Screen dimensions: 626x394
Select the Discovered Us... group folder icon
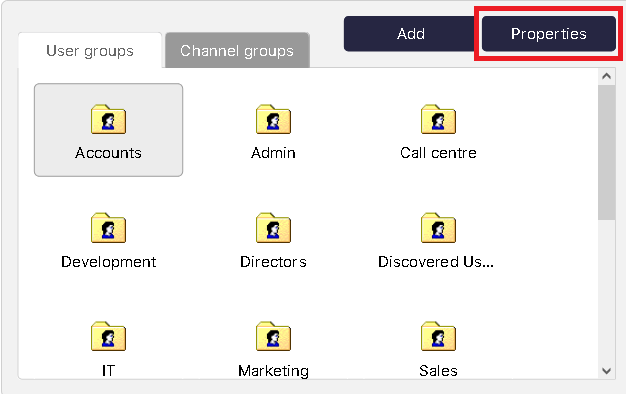[x=438, y=228]
